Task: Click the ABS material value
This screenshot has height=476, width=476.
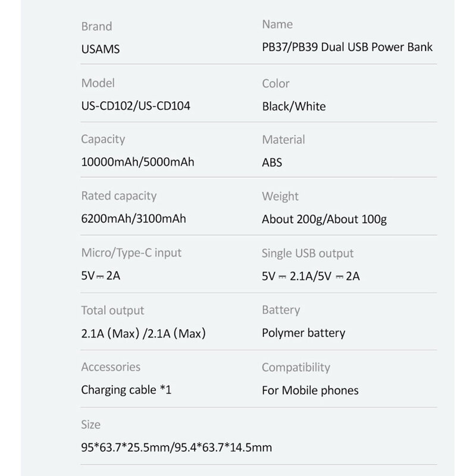Action: coord(272,162)
